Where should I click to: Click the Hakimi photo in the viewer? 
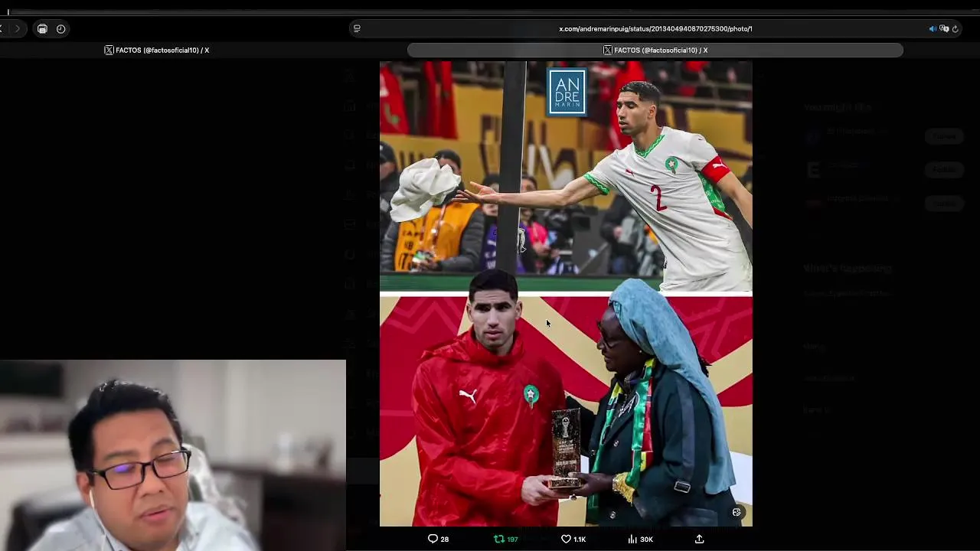[566, 294]
